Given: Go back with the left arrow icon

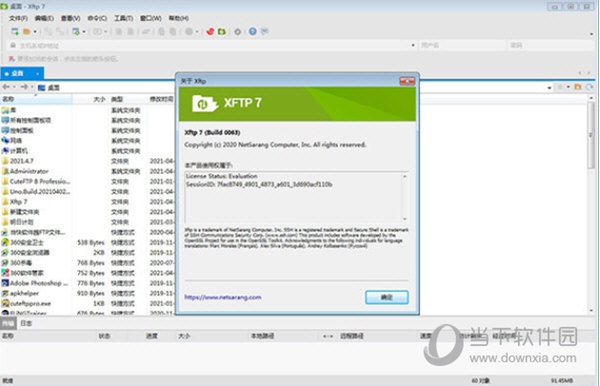Looking at the screenshot, I should tap(6, 87).
